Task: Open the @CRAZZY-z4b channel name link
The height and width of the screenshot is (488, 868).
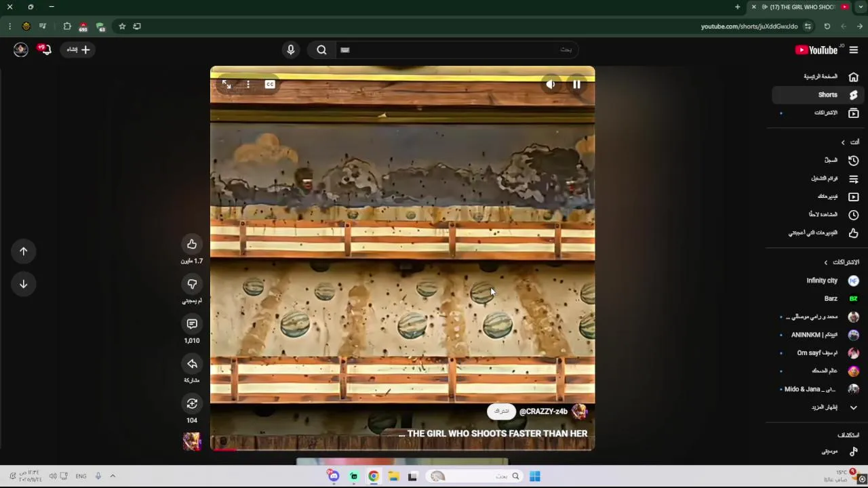Action: pyautogui.click(x=543, y=411)
